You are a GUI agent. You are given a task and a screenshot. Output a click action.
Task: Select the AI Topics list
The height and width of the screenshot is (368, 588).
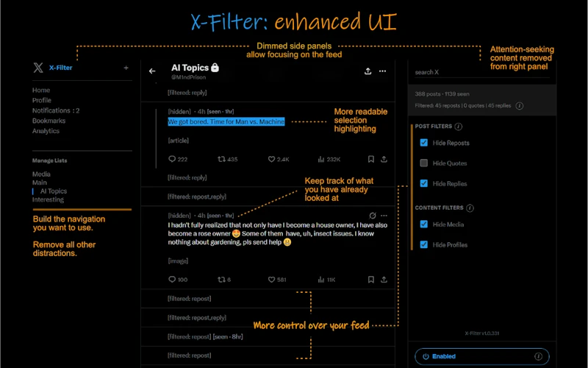point(54,191)
